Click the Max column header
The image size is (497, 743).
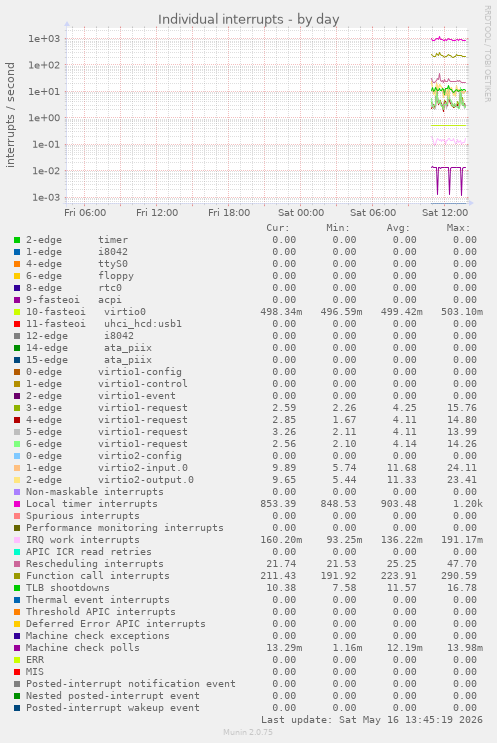[458, 228]
